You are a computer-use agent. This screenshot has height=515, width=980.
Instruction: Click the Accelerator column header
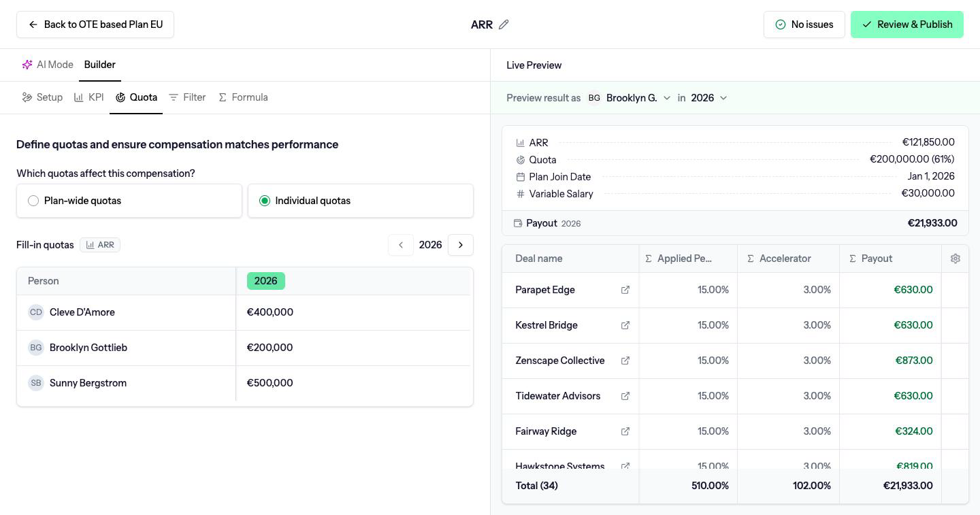[x=788, y=259]
